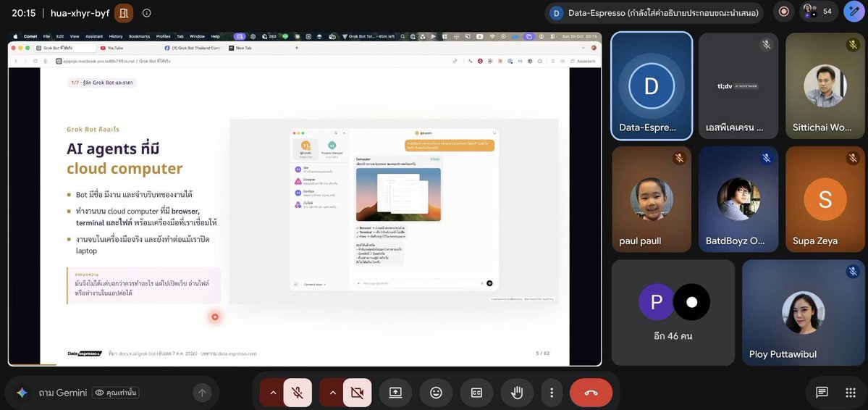The image size is (868, 410).
Task: Click the Wi-Fi icon in shared menu bar
Action: click(x=492, y=36)
